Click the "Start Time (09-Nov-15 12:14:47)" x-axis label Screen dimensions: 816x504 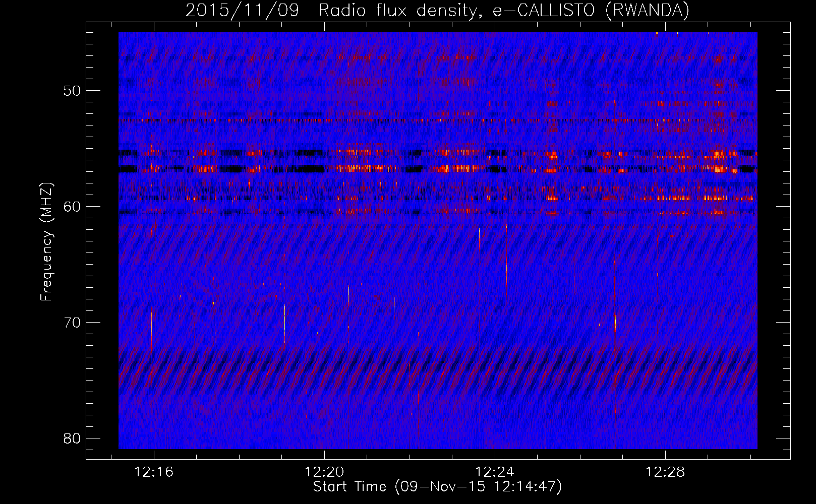pyautogui.click(x=437, y=487)
